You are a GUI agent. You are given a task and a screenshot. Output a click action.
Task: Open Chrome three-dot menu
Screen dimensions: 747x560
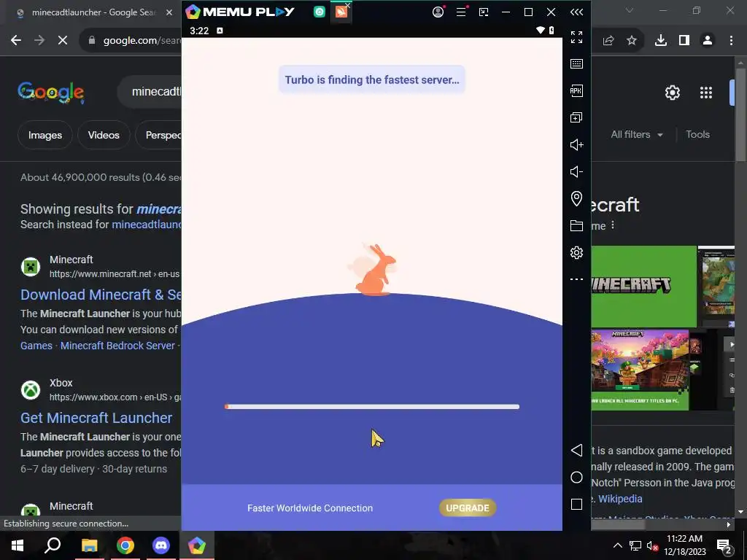(x=731, y=41)
